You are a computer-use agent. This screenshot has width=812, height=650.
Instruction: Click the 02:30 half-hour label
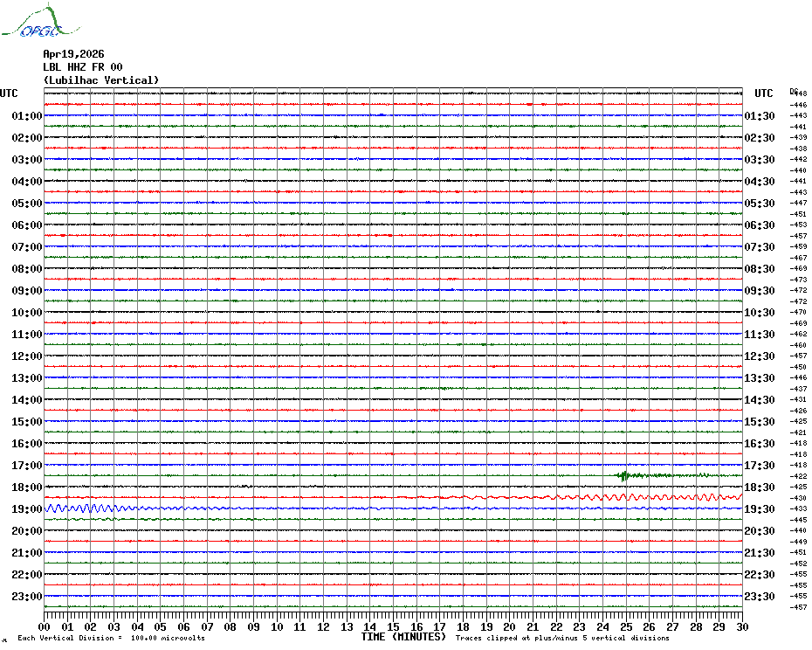click(x=760, y=137)
